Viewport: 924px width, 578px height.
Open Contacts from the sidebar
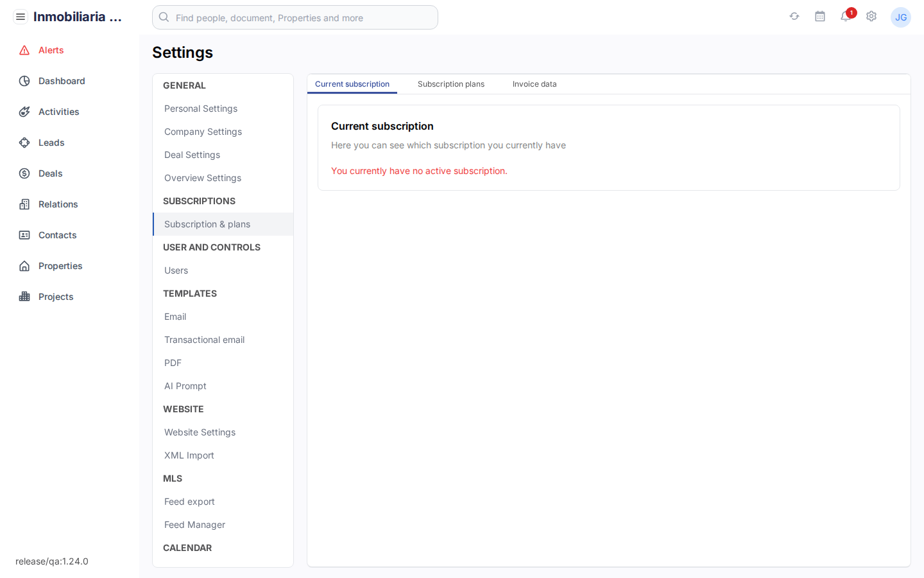[56, 235]
